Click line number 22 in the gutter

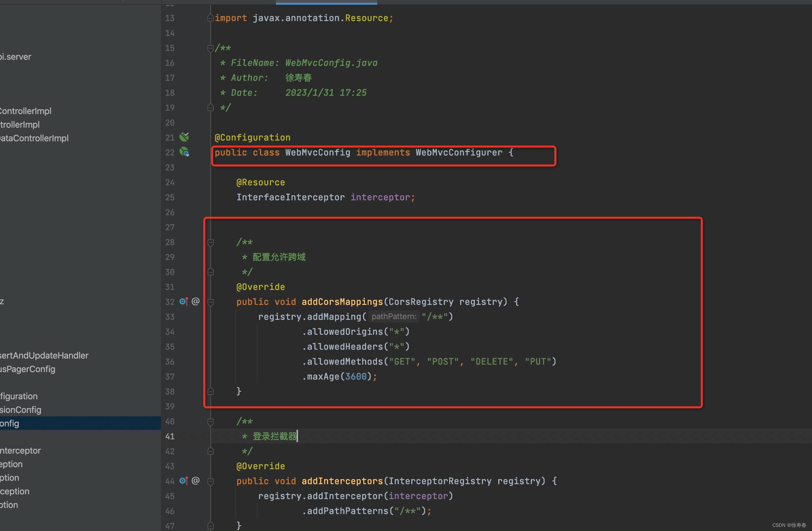170,152
